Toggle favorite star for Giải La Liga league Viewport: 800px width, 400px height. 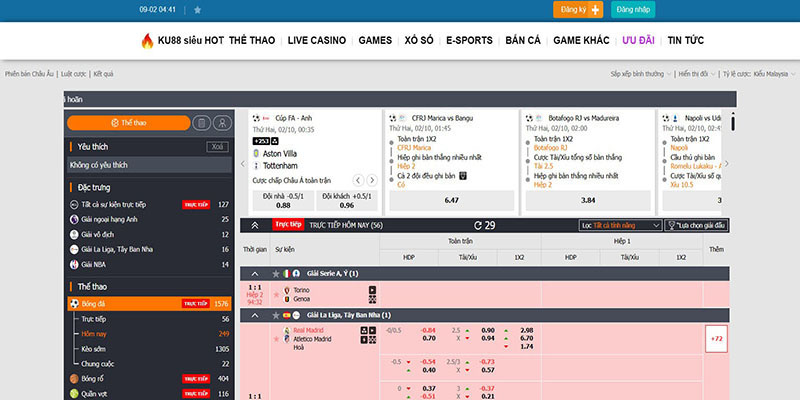[x=275, y=314]
